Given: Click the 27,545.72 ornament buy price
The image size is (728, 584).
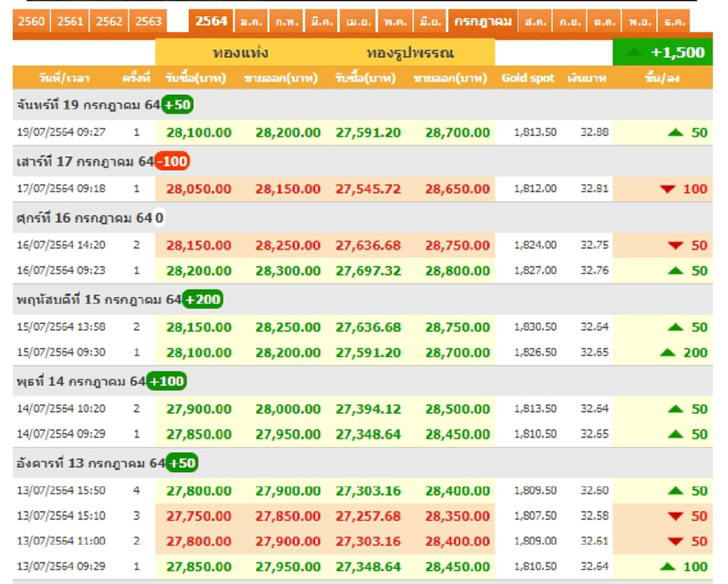Looking at the screenshot, I should coord(368,189).
